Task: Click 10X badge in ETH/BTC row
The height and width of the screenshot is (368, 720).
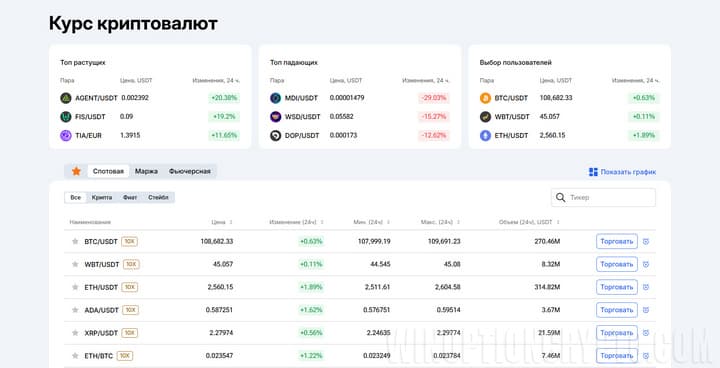Action: [x=125, y=356]
